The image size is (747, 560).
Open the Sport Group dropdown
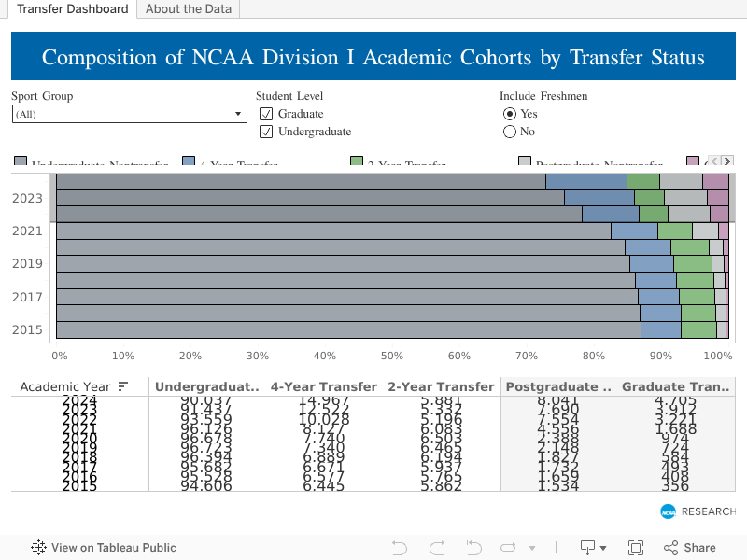(x=238, y=113)
